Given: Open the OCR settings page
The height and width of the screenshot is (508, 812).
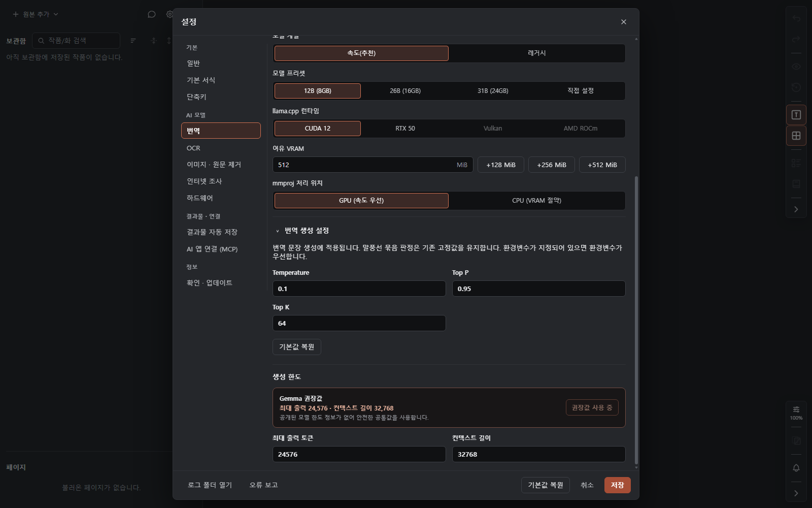Looking at the screenshot, I should [x=221, y=148].
